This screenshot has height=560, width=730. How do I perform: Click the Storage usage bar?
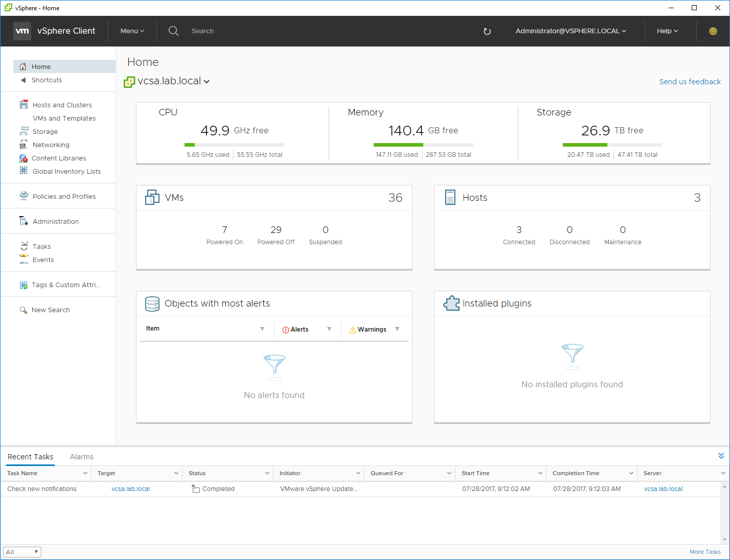click(612, 145)
